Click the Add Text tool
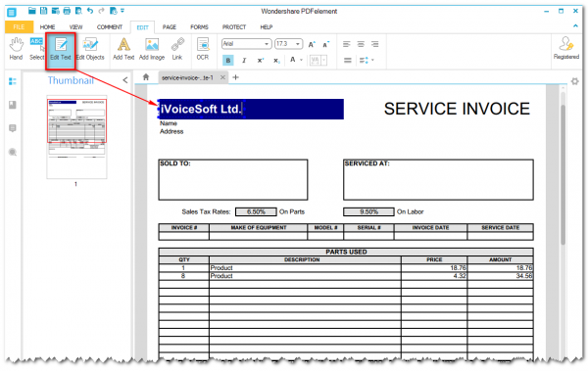The image size is (588, 371). pyautogui.click(x=123, y=49)
